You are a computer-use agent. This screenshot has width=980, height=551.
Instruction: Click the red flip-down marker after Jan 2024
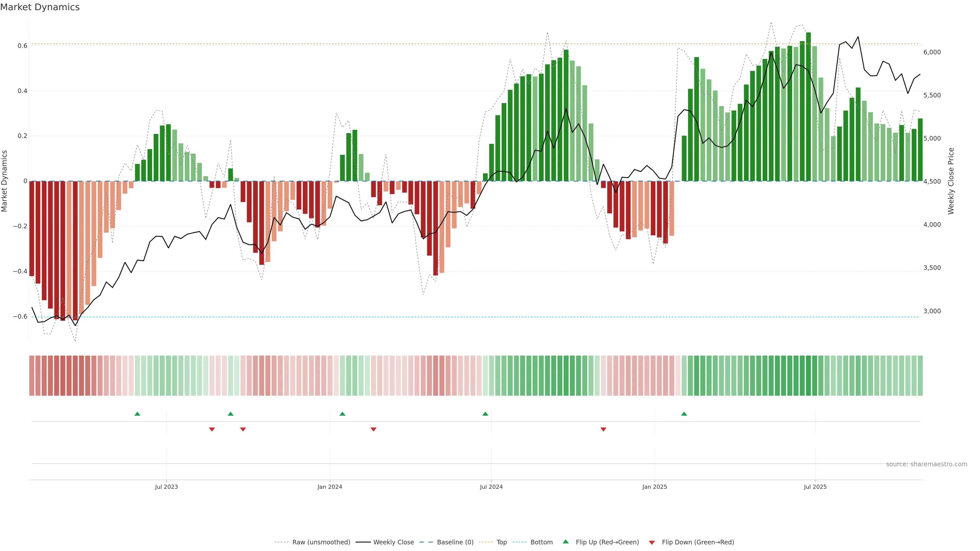pos(373,429)
